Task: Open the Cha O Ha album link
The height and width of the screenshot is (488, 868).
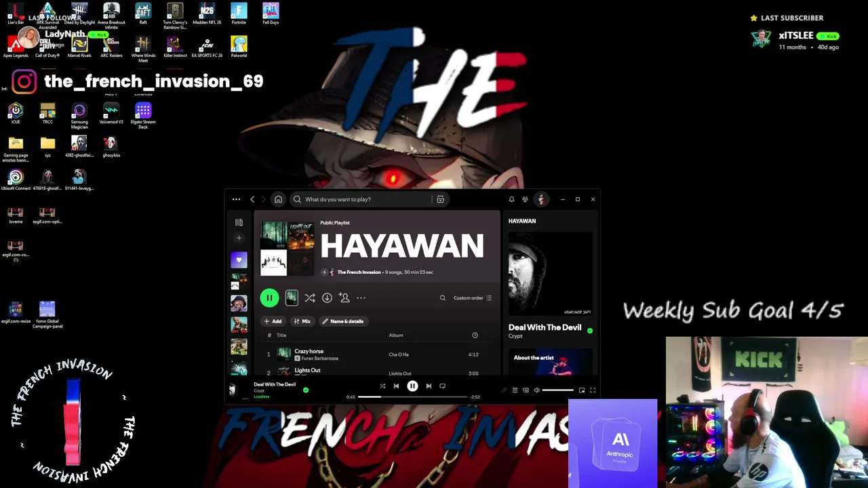Action: point(399,354)
